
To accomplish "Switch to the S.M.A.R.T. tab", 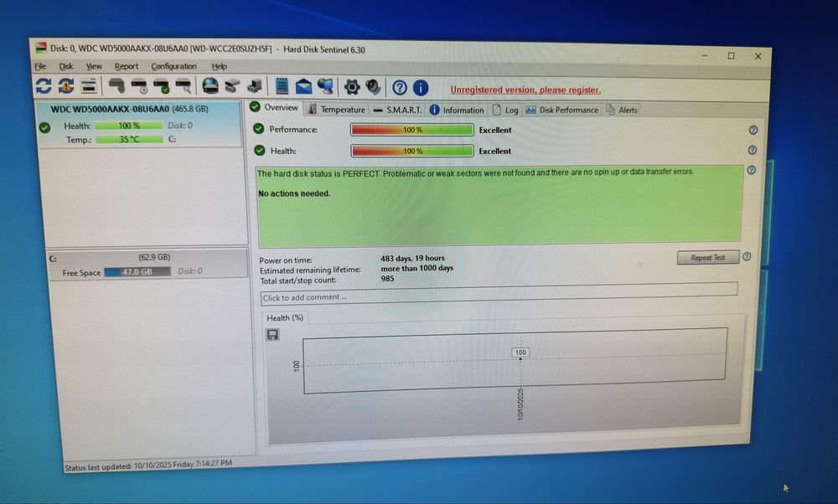I will point(397,110).
